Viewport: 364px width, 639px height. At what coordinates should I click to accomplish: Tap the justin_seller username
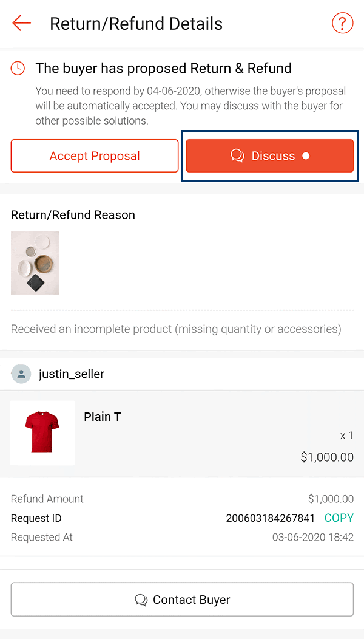71,374
